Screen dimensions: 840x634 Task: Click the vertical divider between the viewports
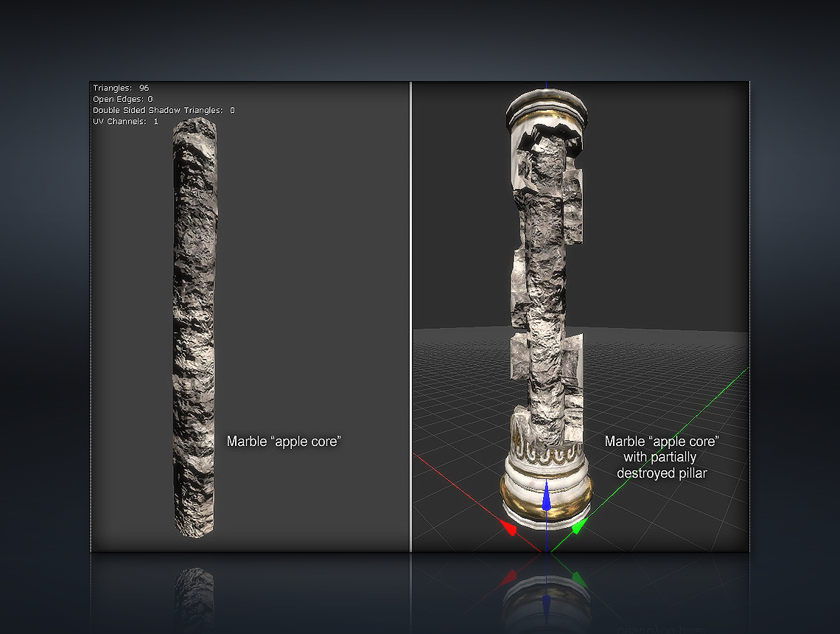[410, 317]
